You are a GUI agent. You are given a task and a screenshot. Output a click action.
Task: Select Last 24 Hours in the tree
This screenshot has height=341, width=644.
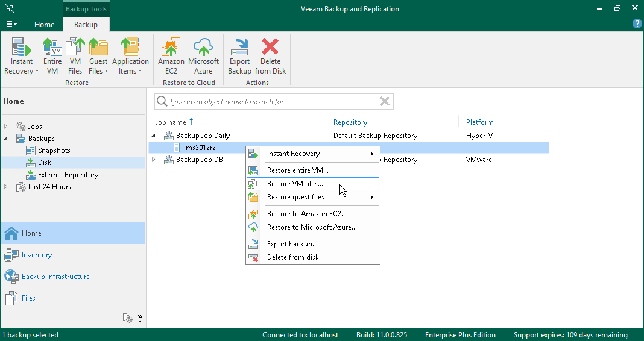(x=49, y=187)
